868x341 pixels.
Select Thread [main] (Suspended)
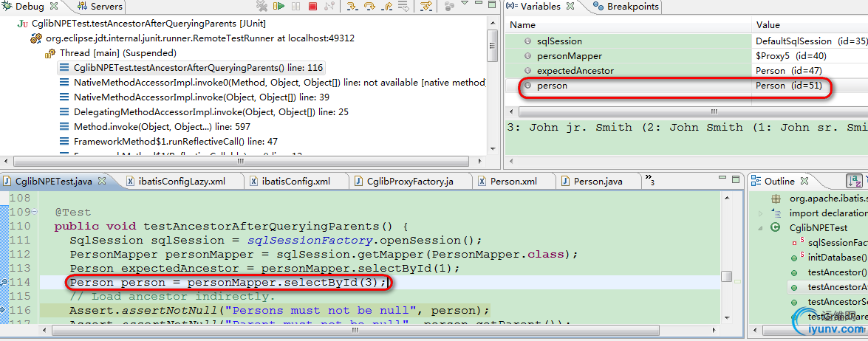tap(111, 53)
